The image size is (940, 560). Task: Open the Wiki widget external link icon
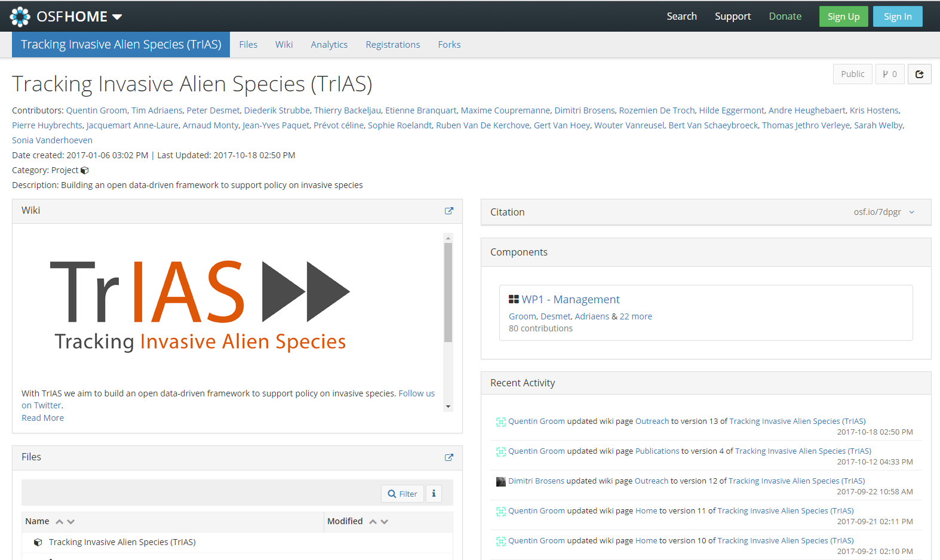449,211
